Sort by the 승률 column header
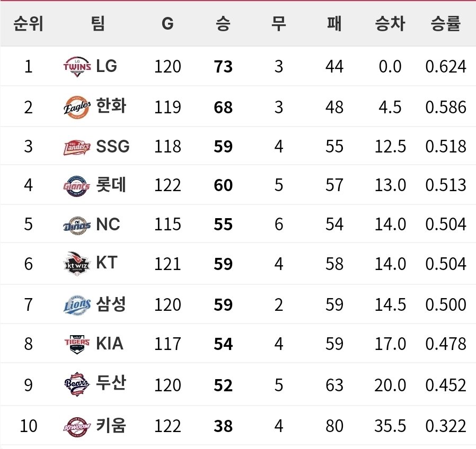 [445, 24]
